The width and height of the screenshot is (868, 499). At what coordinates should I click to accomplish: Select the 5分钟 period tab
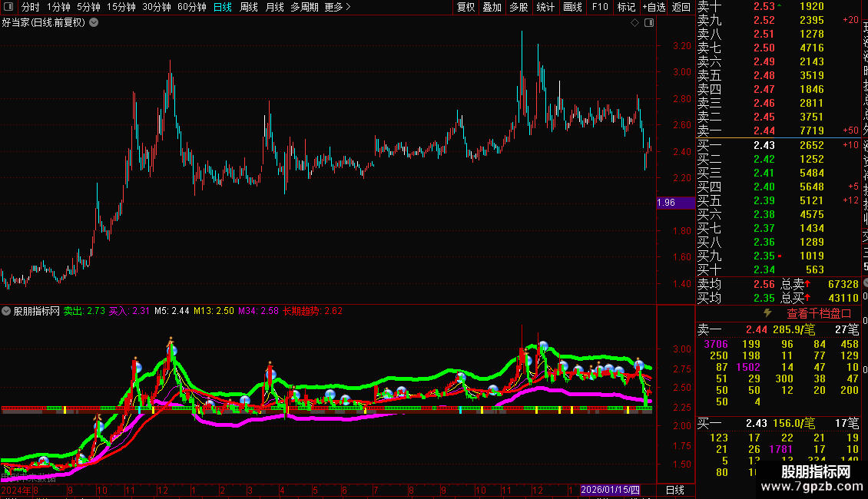88,7
